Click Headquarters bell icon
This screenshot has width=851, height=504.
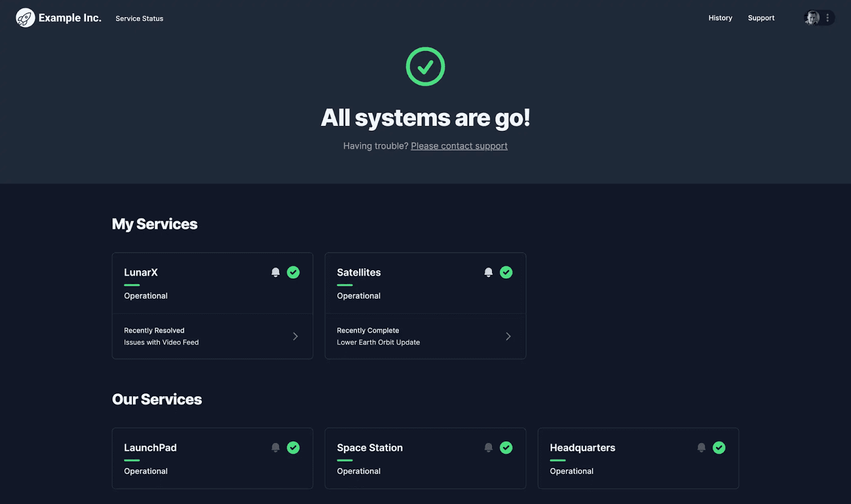click(x=702, y=448)
